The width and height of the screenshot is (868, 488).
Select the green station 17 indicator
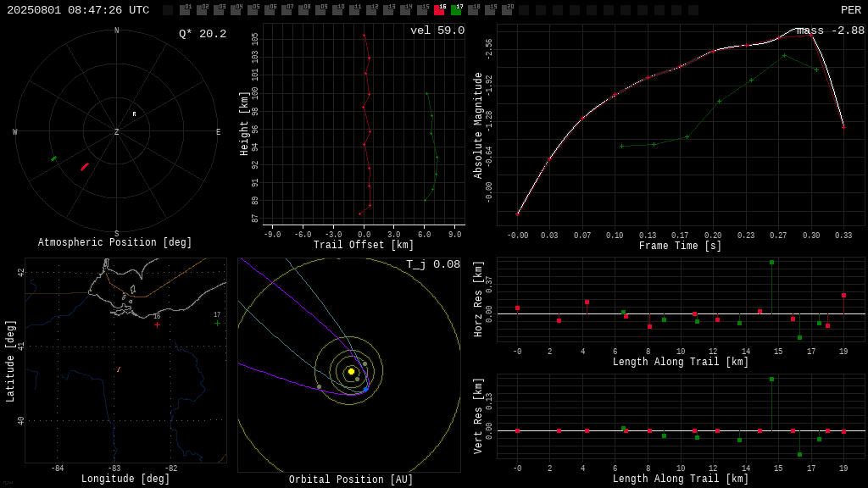456,10
